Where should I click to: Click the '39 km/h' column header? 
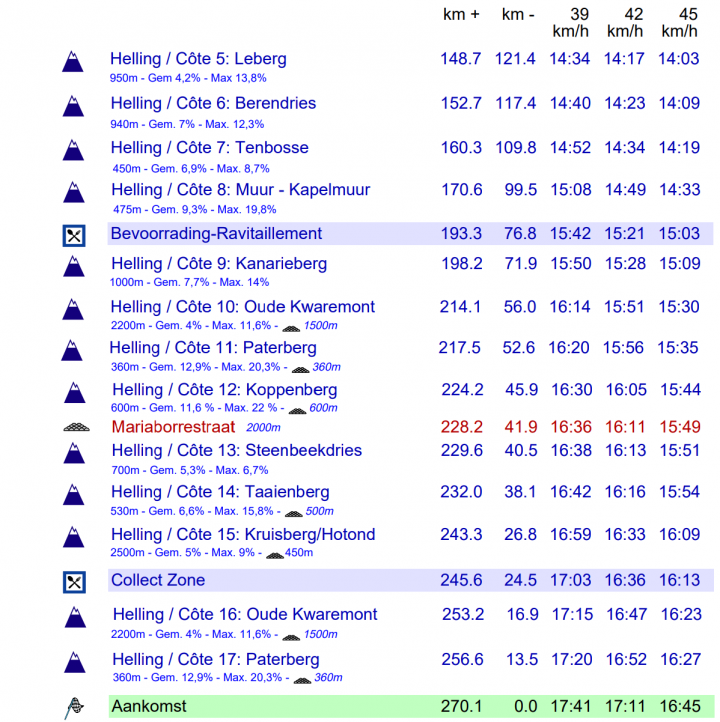click(x=571, y=23)
